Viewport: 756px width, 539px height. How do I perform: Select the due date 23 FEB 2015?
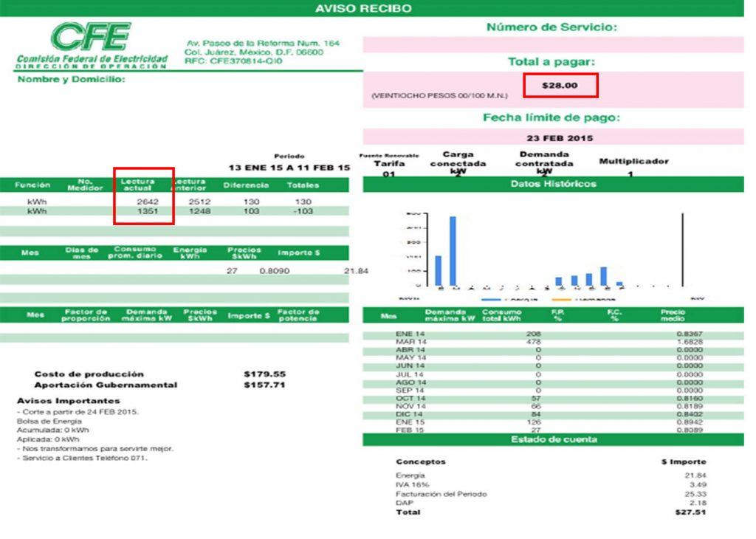560,138
